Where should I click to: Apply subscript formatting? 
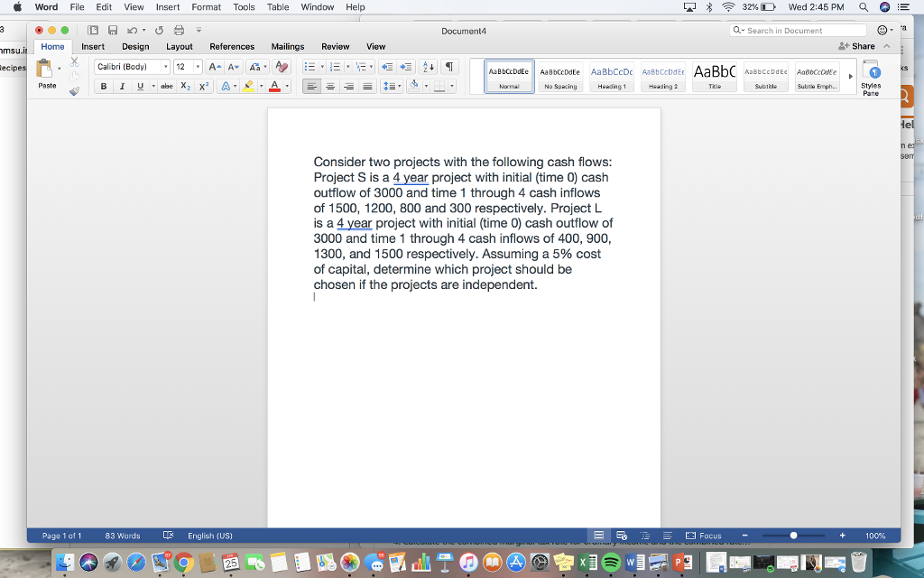185,86
